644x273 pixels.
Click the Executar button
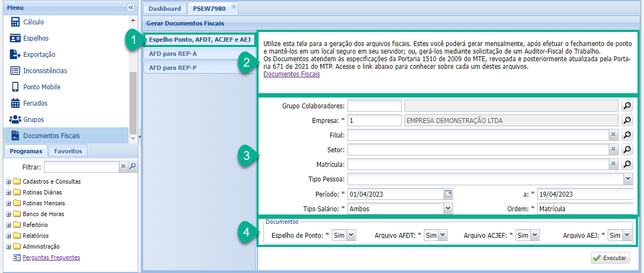pyautogui.click(x=610, y=258)
